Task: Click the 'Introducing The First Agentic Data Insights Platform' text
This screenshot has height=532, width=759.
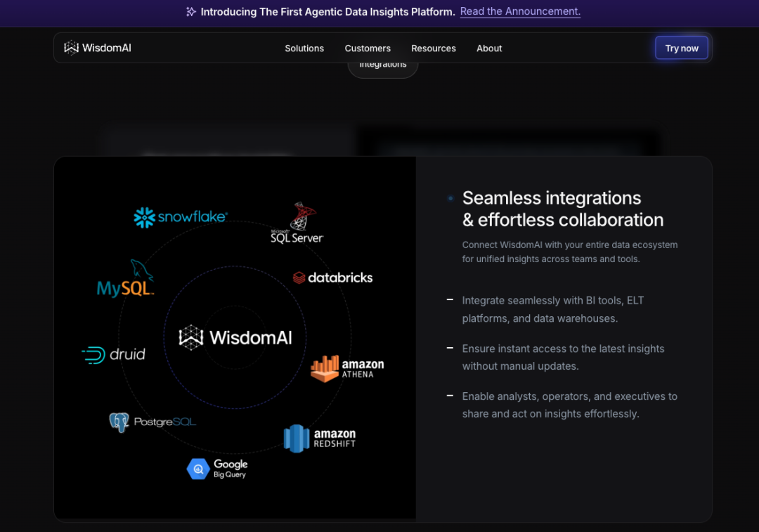Action: tap(327, 12)
